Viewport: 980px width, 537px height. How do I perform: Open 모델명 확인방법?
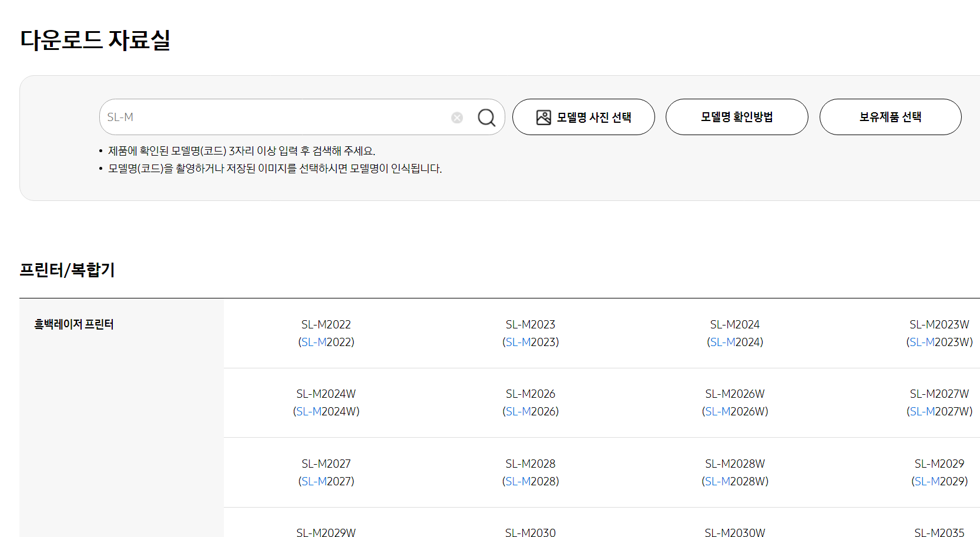tap(736, 117)
